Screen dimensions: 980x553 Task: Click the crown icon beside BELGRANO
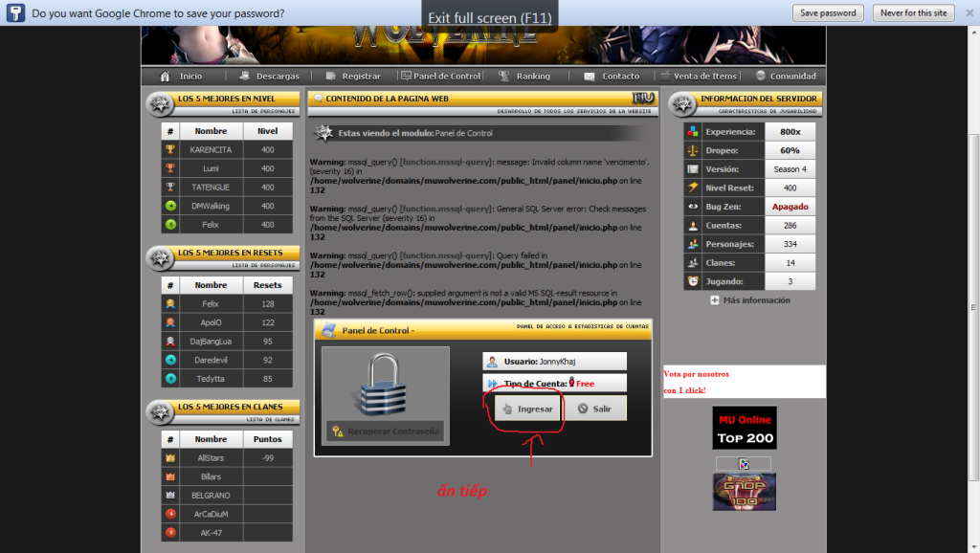[170, 495]
